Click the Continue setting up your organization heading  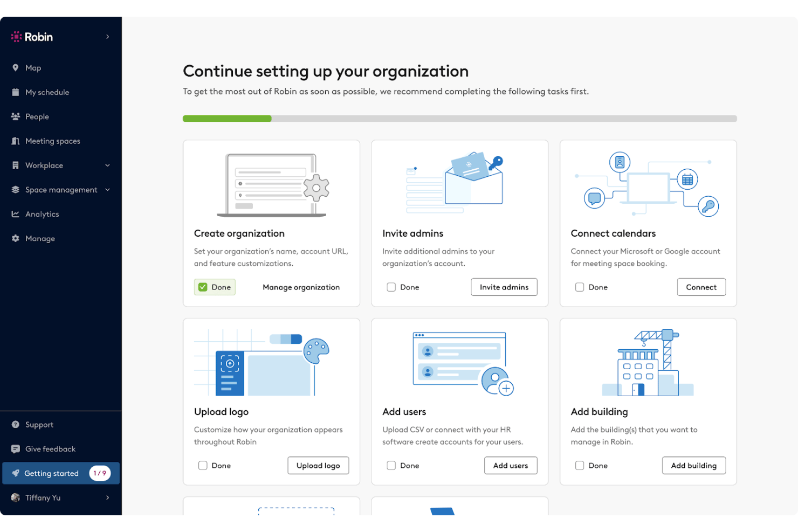[326, 71]
